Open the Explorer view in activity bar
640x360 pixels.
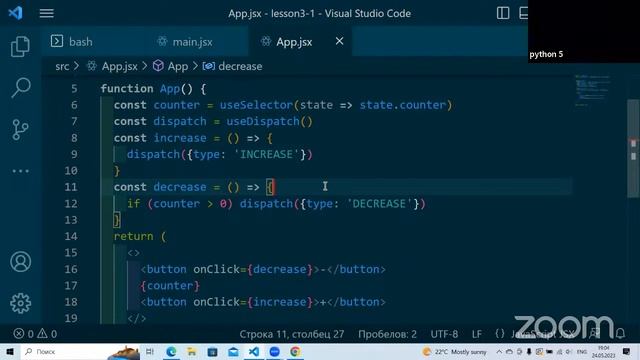coord(20,46)
